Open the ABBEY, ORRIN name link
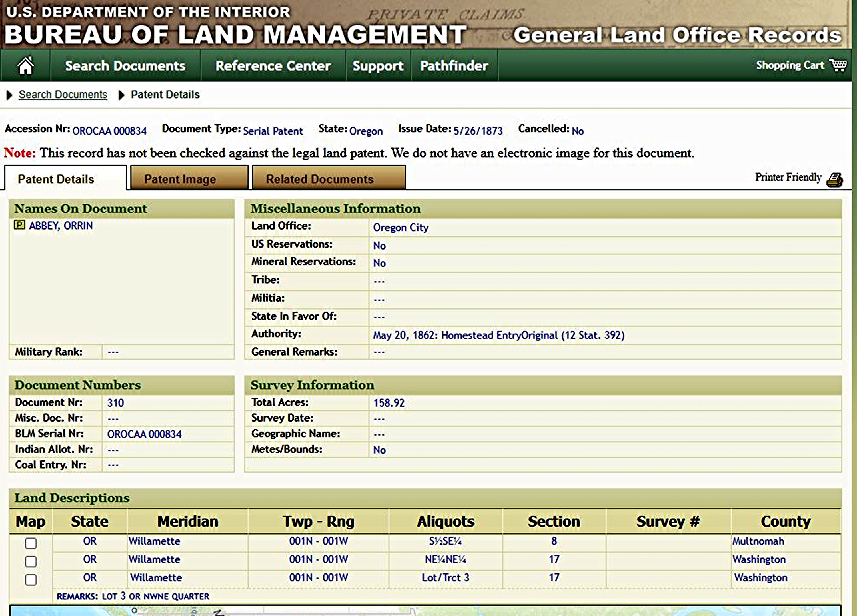The image size is (857, 616). coord(61,226)
